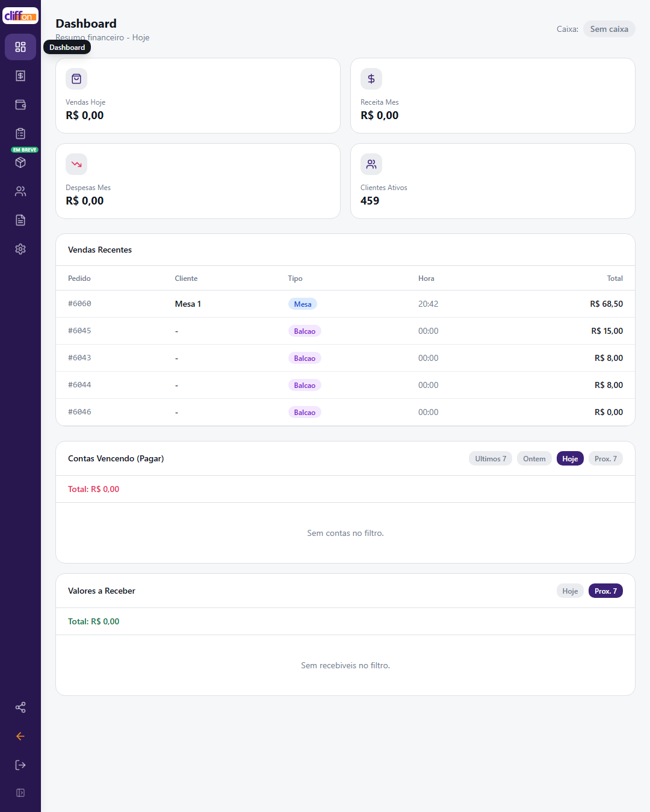Click the Clientes Ativos card
The image size is (650, 812).
coord(493,181)
